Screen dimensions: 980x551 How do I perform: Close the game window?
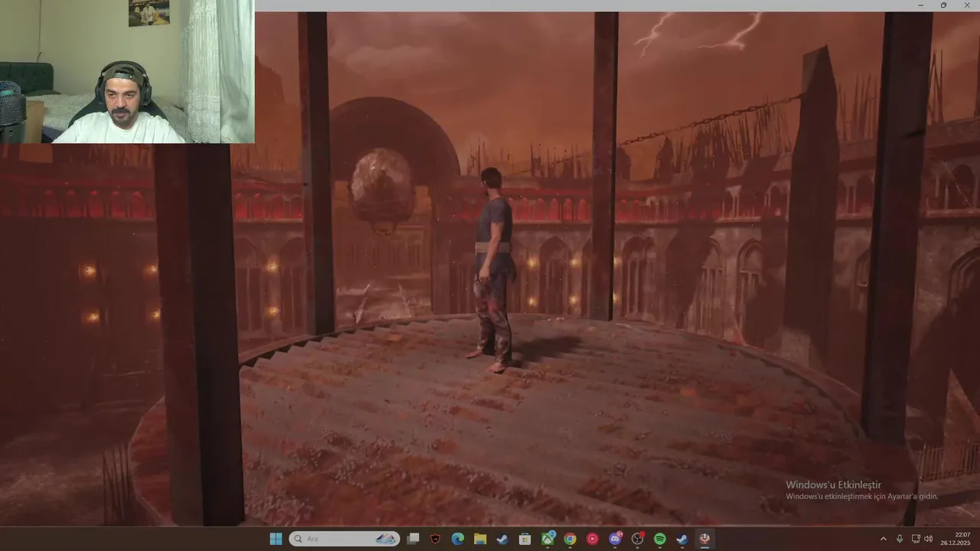click(966, 5)
